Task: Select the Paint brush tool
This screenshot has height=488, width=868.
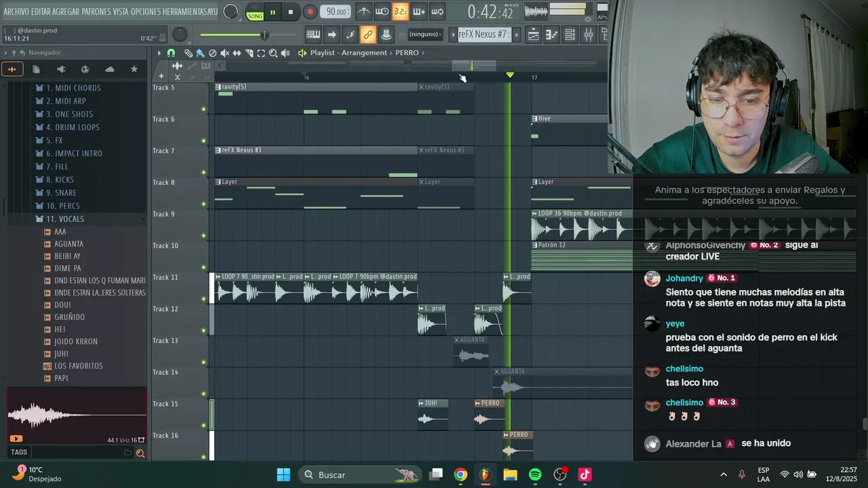Action: pyautogui.click(x=200, y=53)
